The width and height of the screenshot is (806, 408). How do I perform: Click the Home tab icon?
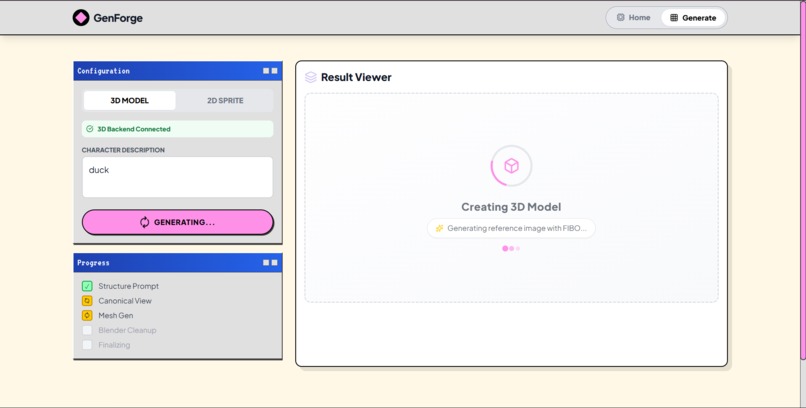click(x=620, y=17)
